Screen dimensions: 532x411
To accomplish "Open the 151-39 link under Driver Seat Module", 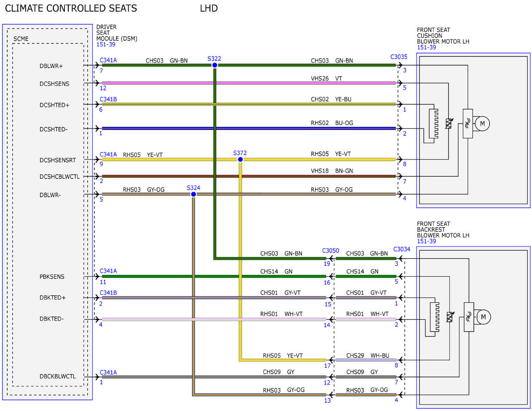I will point(105,45).
